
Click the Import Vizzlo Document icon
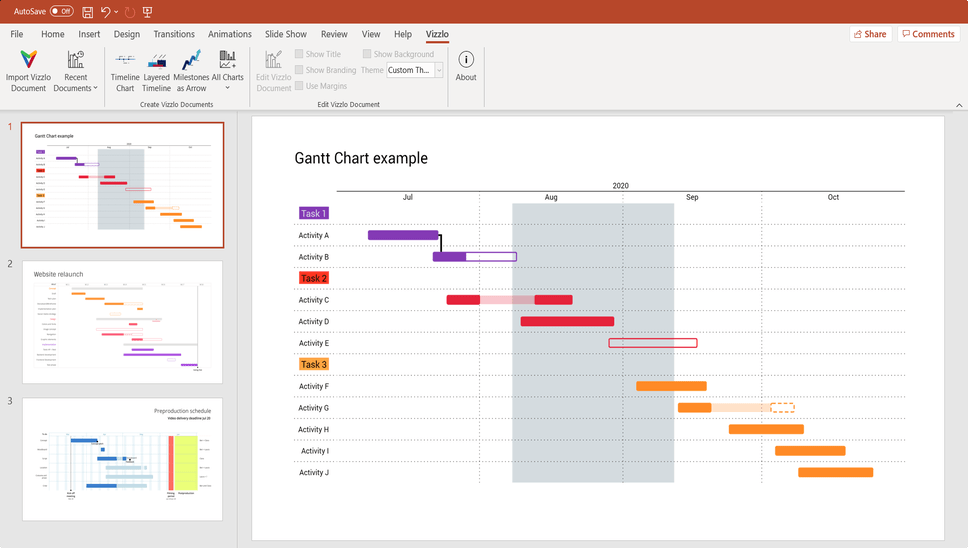pyautogui.click(x=28, y=59)
